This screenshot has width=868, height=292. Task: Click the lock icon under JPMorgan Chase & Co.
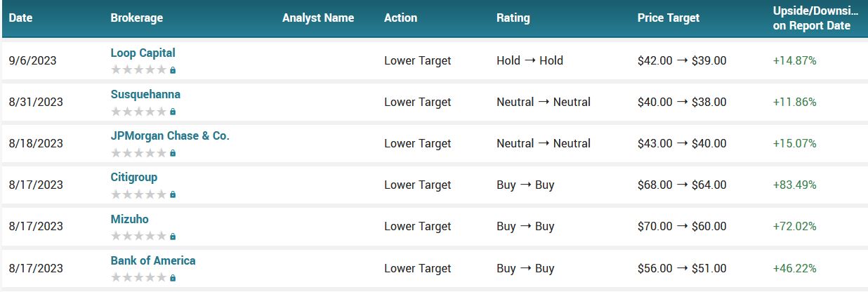pos(173,153)
